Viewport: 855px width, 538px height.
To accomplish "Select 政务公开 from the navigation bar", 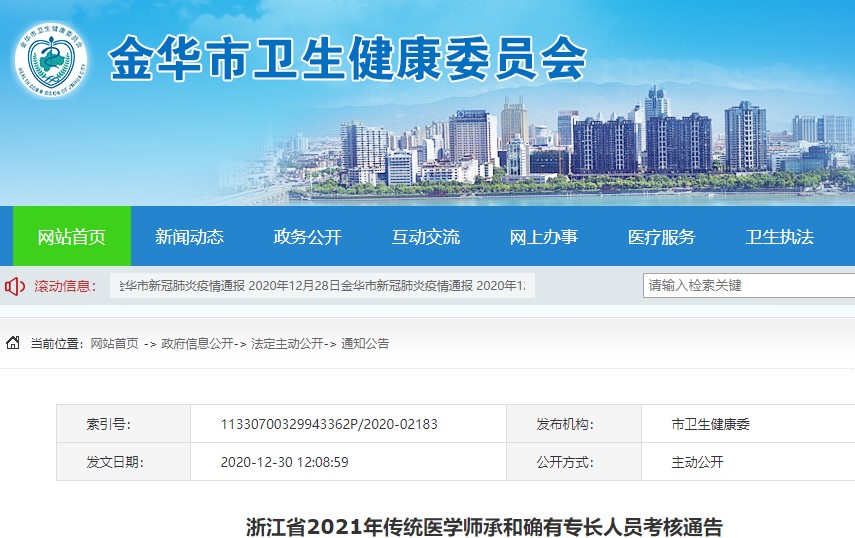I will pos(307,237).
